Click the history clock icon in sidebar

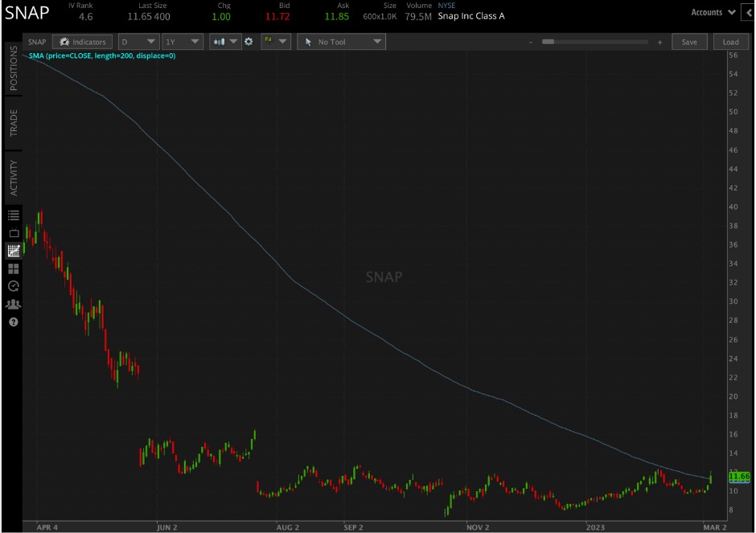(13, 286)
